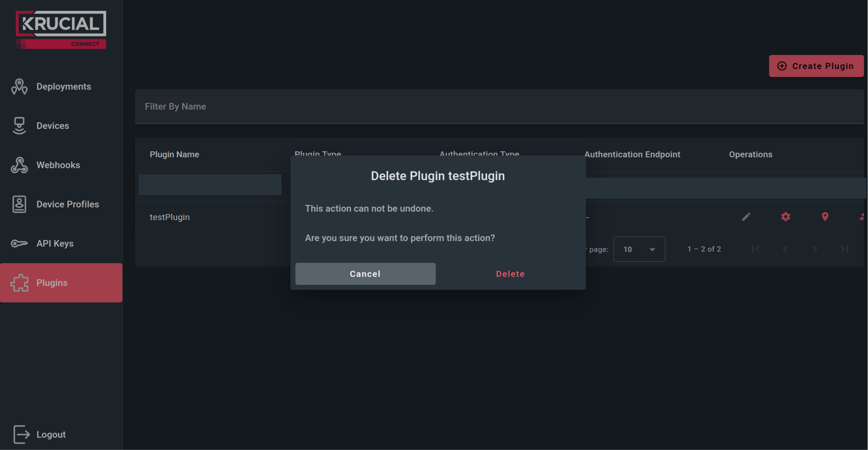868x450 pixels.
Task: Select the Webhooks sidebar icon
Action: (x=19, y=165)
